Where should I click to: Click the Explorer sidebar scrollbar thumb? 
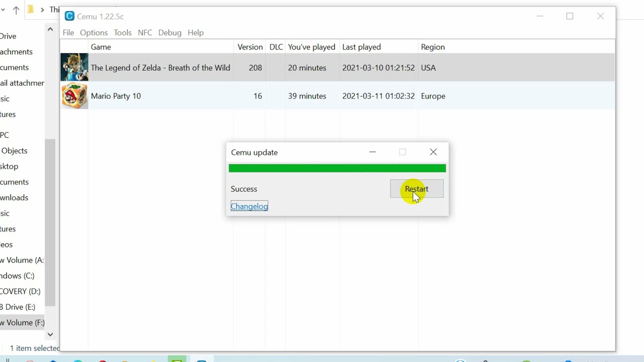50,221
